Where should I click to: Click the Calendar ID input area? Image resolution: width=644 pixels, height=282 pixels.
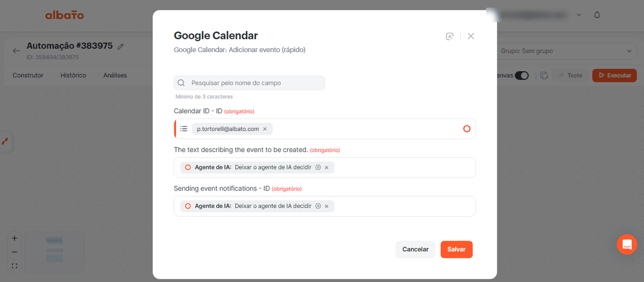tap(325, 129)
